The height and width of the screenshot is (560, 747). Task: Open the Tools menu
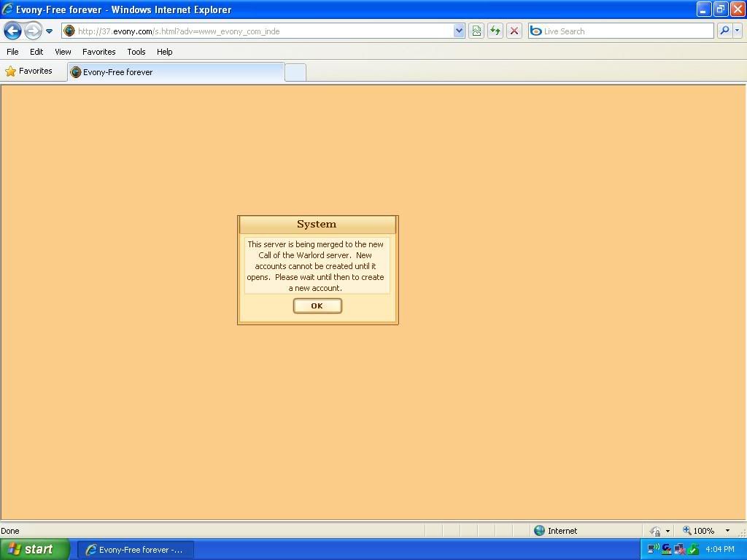click(136, 52)
